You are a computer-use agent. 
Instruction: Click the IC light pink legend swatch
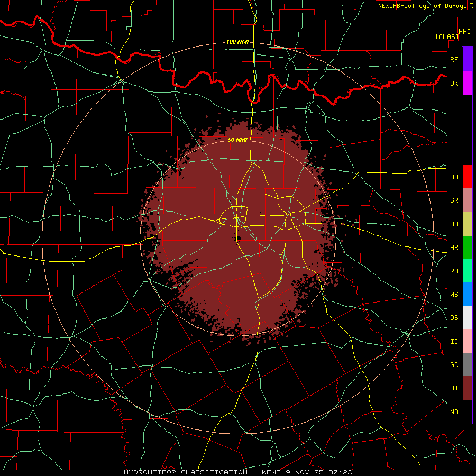tap(467, 341)
